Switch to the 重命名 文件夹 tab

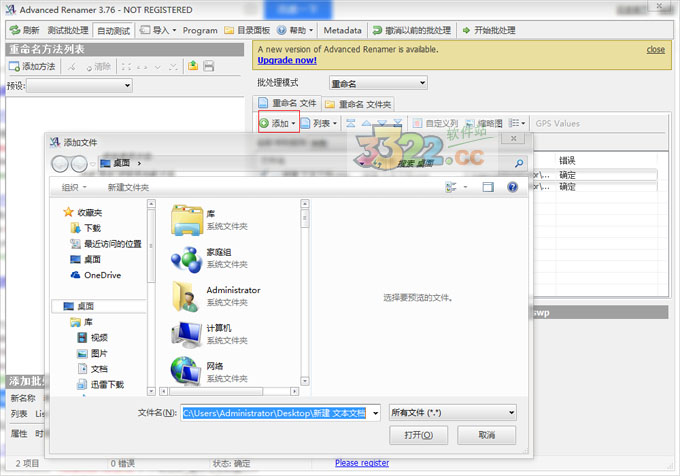[358, 104]
